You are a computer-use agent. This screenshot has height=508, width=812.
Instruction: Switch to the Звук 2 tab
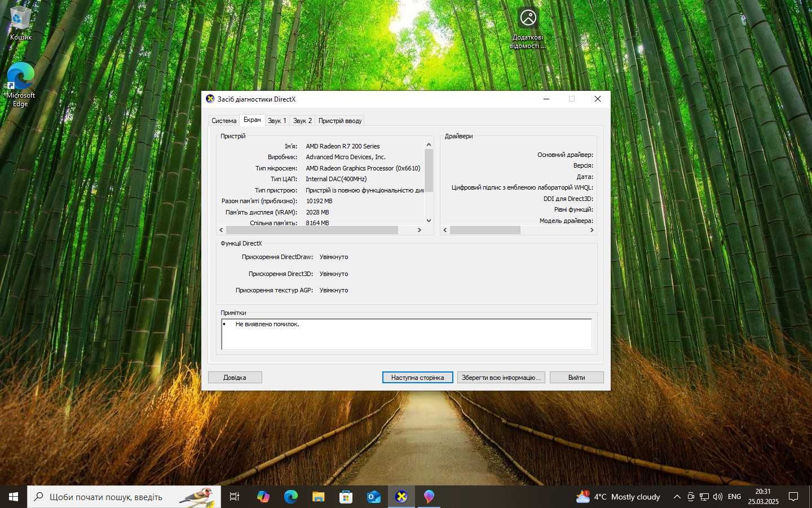point(302,121)
